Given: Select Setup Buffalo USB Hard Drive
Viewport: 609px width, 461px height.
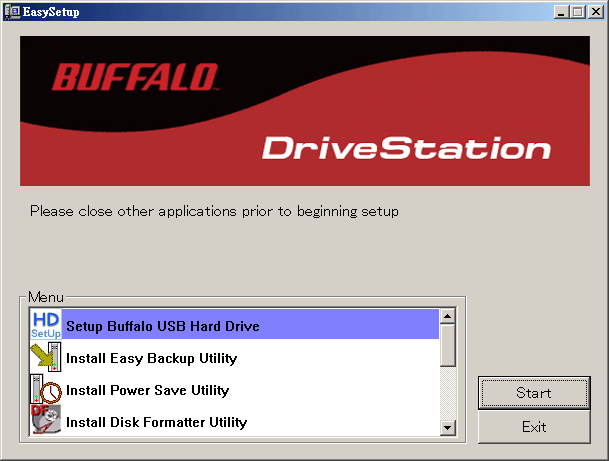Looking at the screenshot, I should [235, 325].
